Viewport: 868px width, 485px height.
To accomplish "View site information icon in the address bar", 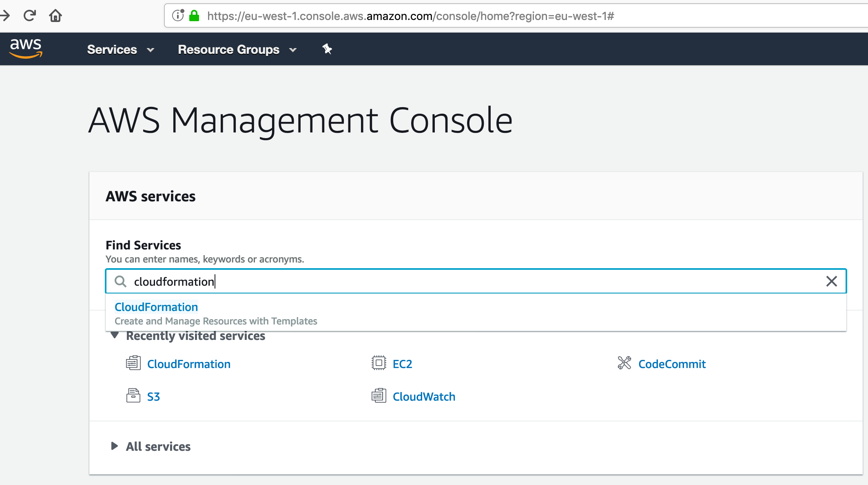I will tap(178, 16).
